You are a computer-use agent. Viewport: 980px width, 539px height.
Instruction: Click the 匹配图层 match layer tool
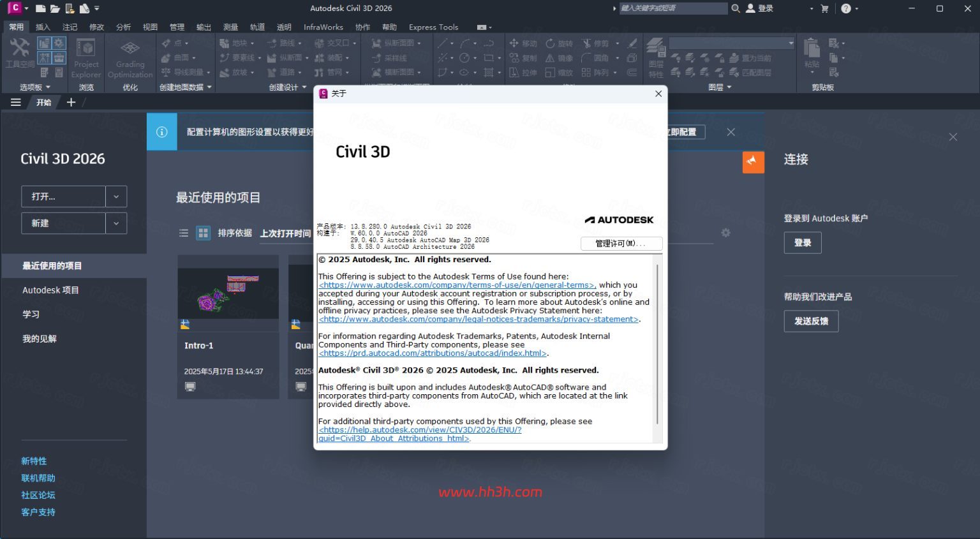[750, 73]
